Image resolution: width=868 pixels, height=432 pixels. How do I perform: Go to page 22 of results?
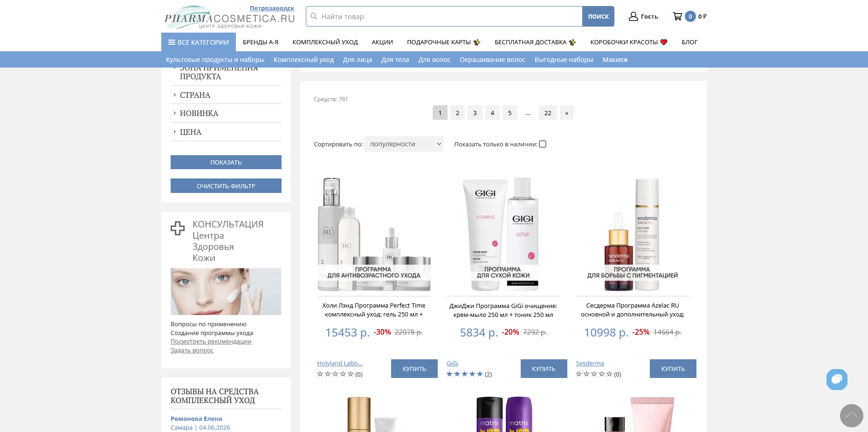tap(548, 113)
